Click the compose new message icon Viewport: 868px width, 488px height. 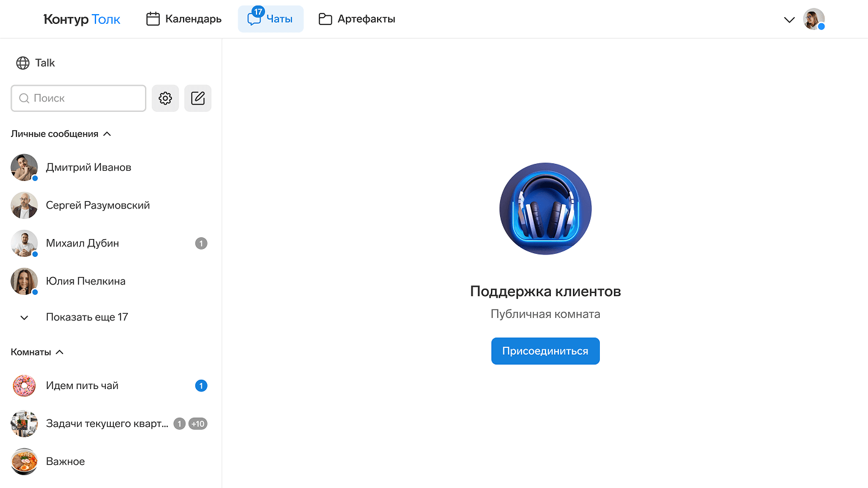[x=198, y=98]
